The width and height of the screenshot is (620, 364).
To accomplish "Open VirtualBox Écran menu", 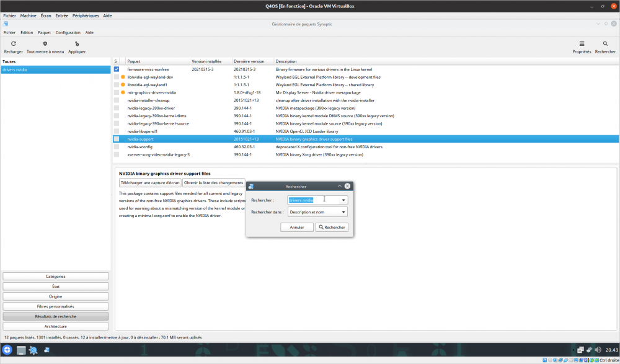I will [x=46, y=16].
